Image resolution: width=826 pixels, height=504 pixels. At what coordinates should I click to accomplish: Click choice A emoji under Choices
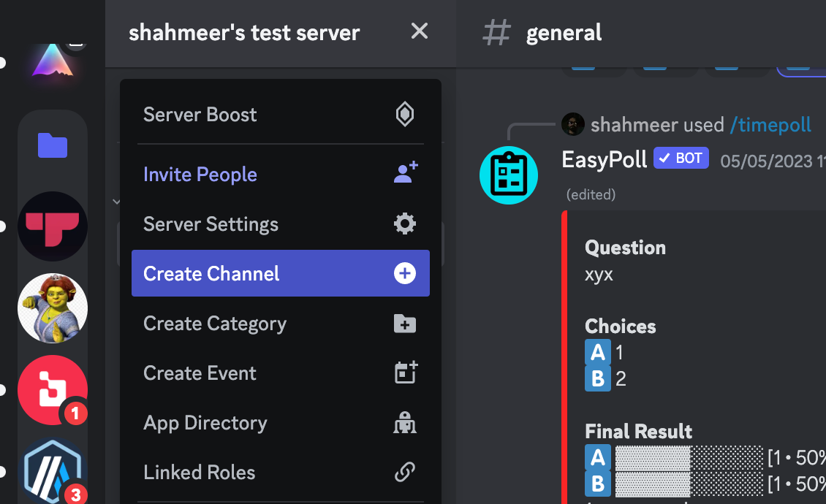(598, 352)
